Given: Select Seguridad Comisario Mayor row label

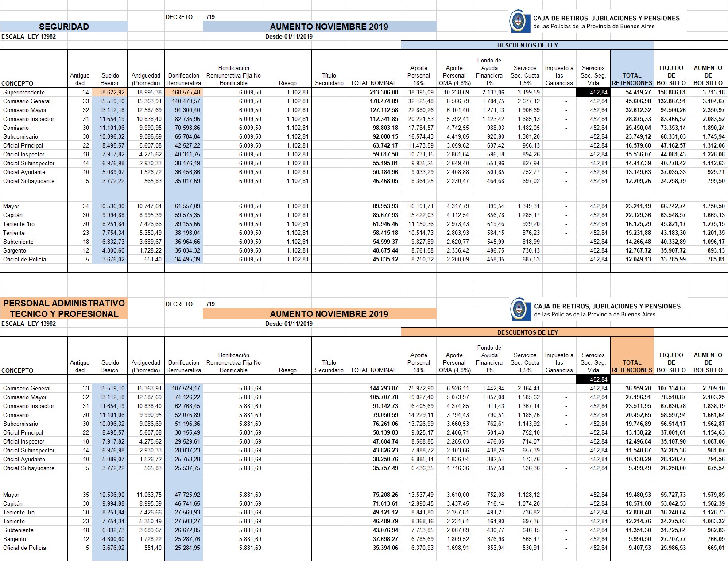Looking at the screenshot, I should tap(25, 110).
